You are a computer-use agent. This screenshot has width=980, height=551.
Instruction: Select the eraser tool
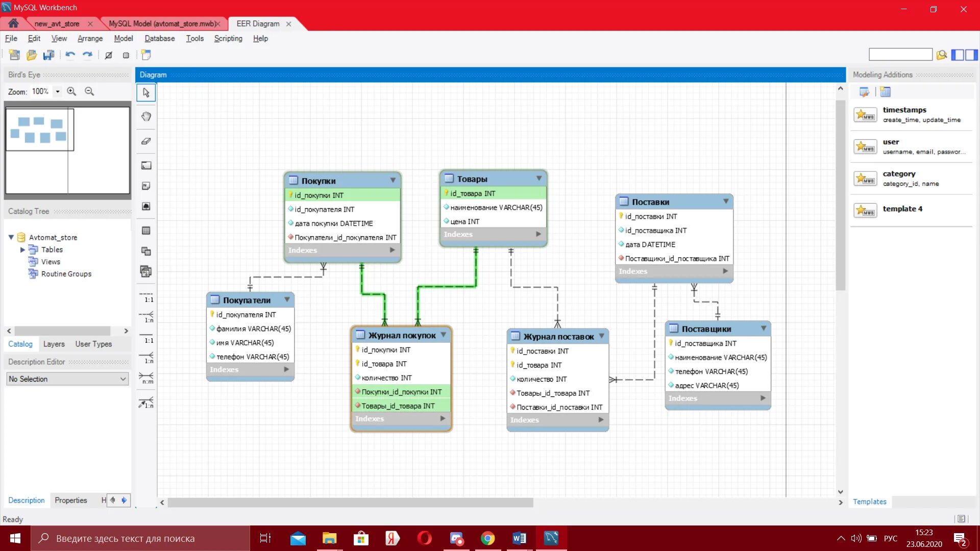pos(146,141)
